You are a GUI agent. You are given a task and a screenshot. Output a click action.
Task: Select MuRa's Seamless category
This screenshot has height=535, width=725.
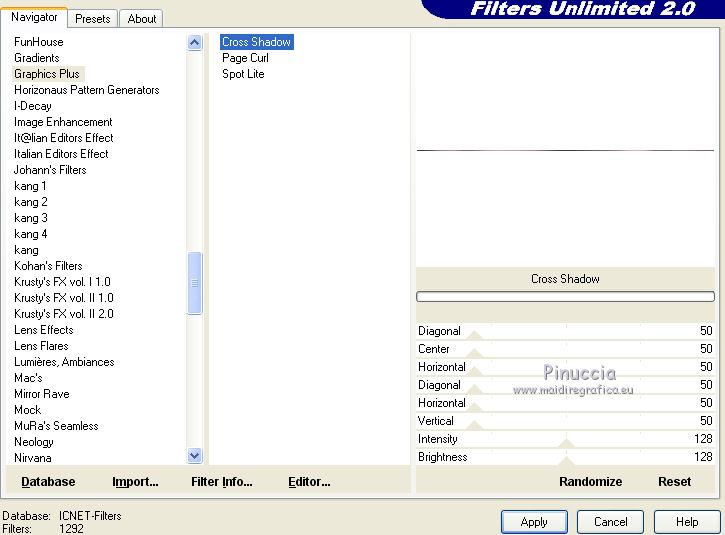click(x=56, y=426)
